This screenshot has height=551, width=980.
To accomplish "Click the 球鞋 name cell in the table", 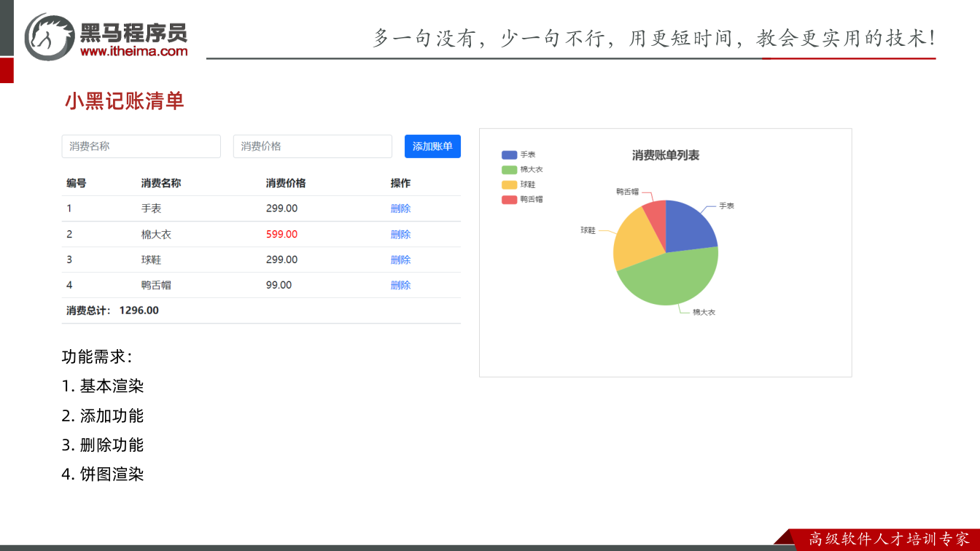I will (151, 259).
